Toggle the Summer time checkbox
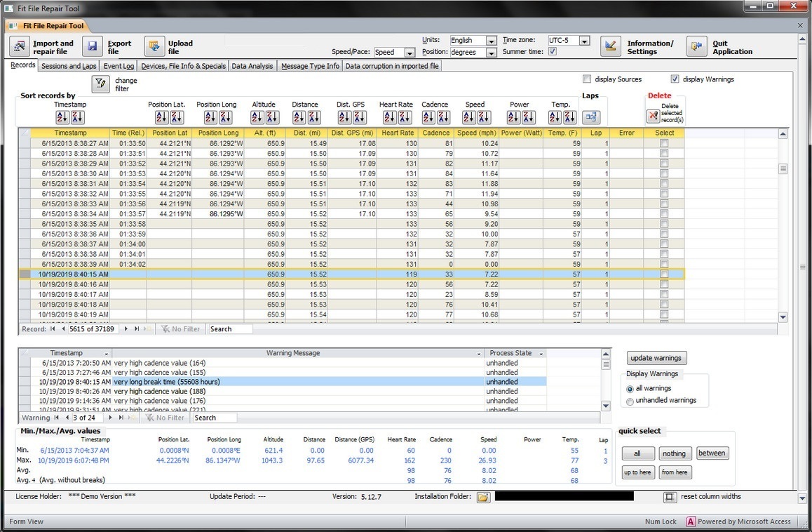Screen dimensions: 812x532 553,51
